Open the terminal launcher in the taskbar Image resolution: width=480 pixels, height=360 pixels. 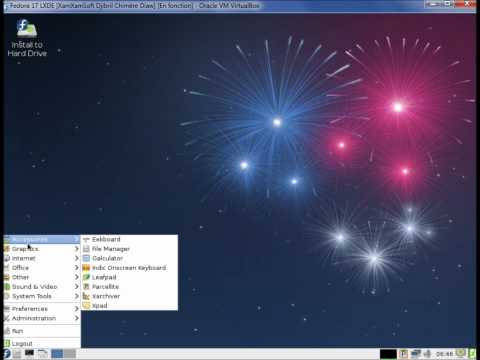pos(29,354)
